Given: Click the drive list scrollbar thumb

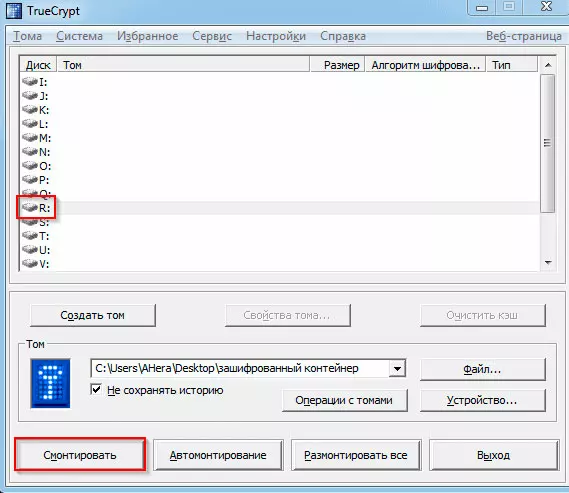Looking at the screenshot, I should [548, 143].
